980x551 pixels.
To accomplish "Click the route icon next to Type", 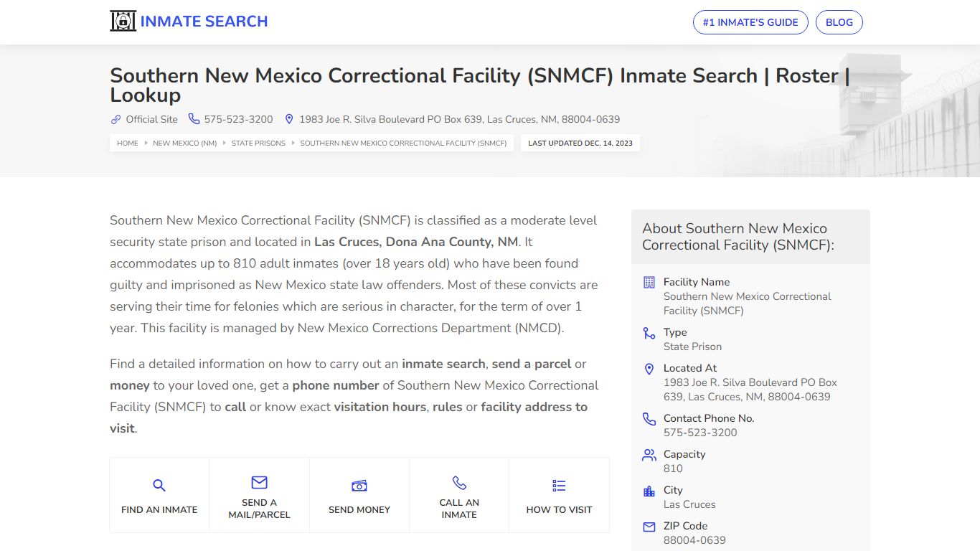I will point(649,333).
